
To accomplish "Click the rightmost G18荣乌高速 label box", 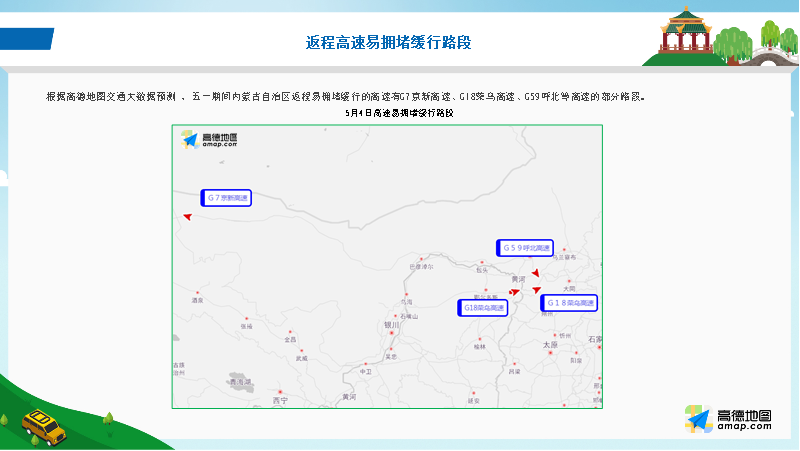I will click(x=569, y=302).
